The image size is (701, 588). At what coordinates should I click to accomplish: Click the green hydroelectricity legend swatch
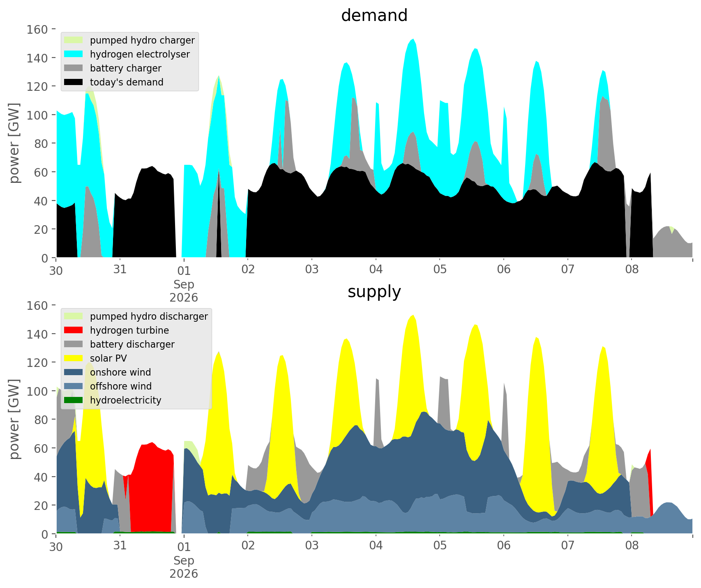click(x=74, y=400)
